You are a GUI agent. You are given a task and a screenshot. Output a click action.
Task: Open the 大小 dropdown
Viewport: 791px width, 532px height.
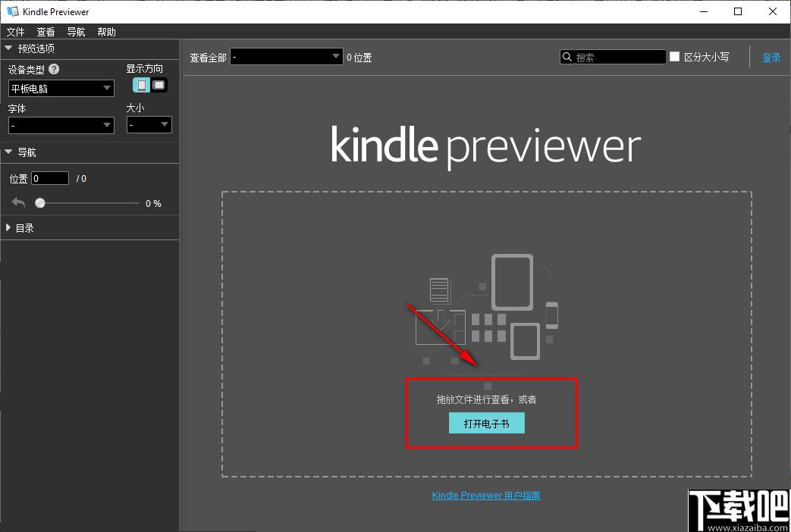pos(149,124)
